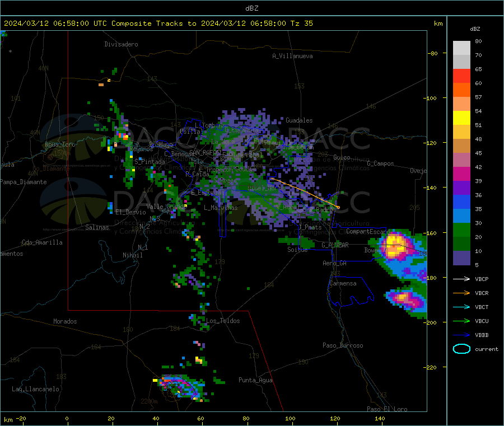Screen dimensions: 504x426
Task: Select the salmon 57-54 dBZ legend swatch
Action: (x=461, y=104)
